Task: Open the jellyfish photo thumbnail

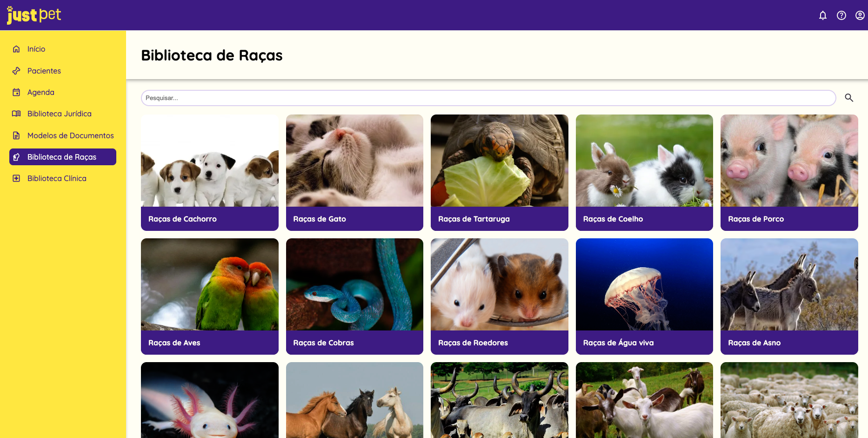Action: [x=644, y=284]
